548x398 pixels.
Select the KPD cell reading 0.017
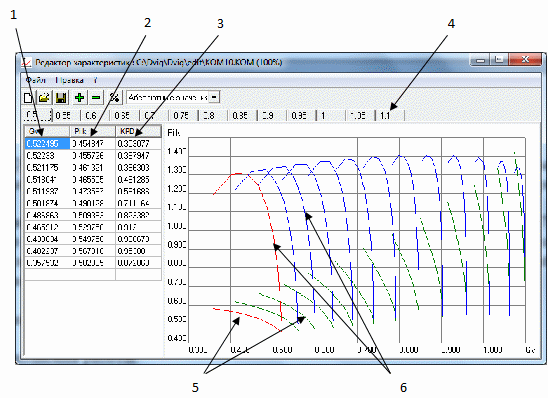pyautogui.click(x=138, y=227)
